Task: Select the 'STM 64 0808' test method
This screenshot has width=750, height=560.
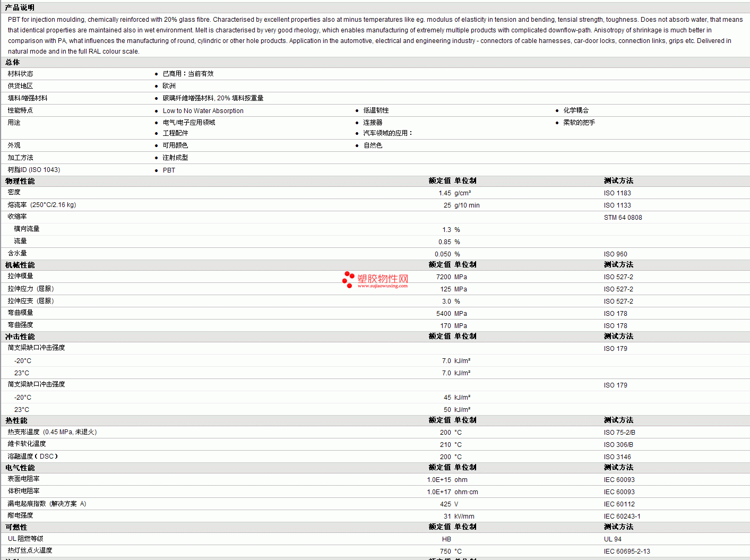Action: tap(623, 218)
